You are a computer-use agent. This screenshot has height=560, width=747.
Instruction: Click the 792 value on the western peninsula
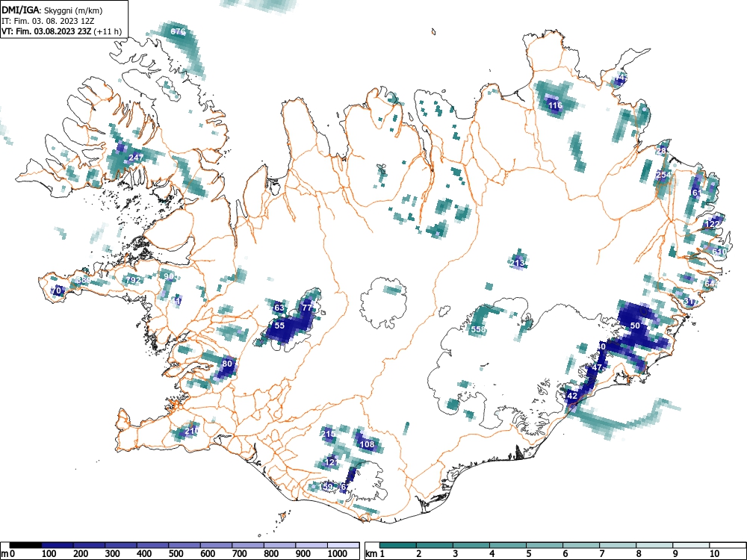tap(133, 280)
